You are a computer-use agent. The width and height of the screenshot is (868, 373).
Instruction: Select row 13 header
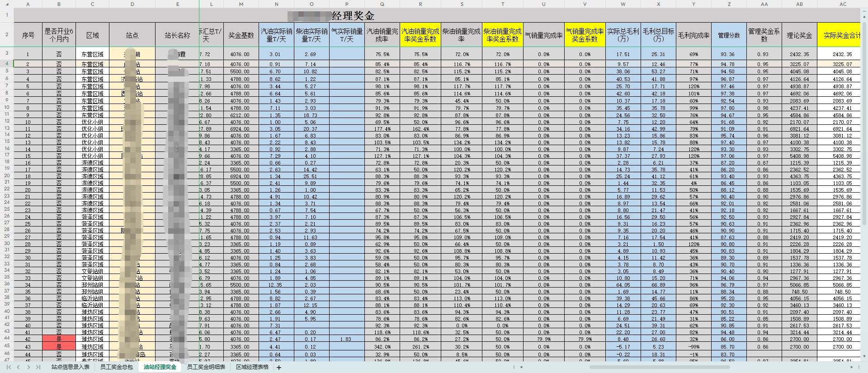coord(7,128)
